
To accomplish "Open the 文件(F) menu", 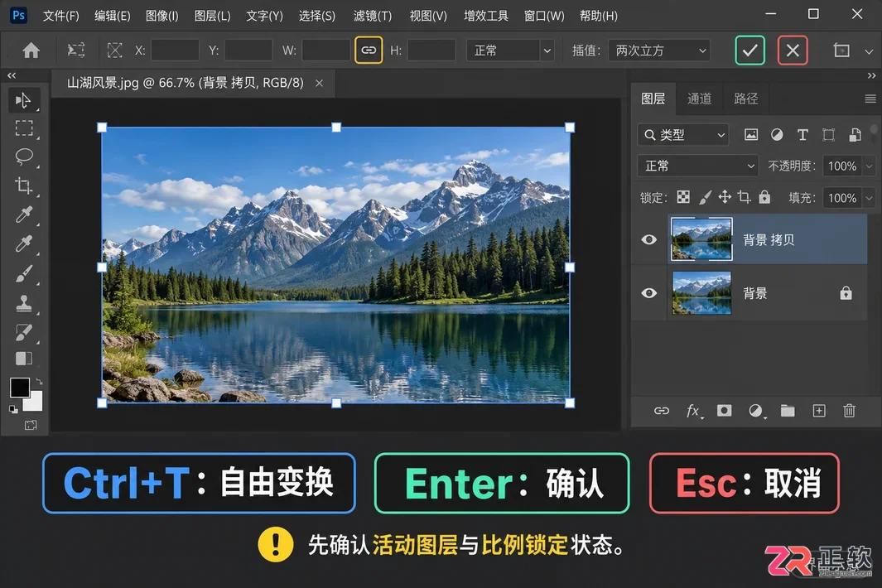I will click(x=60, y=16).
